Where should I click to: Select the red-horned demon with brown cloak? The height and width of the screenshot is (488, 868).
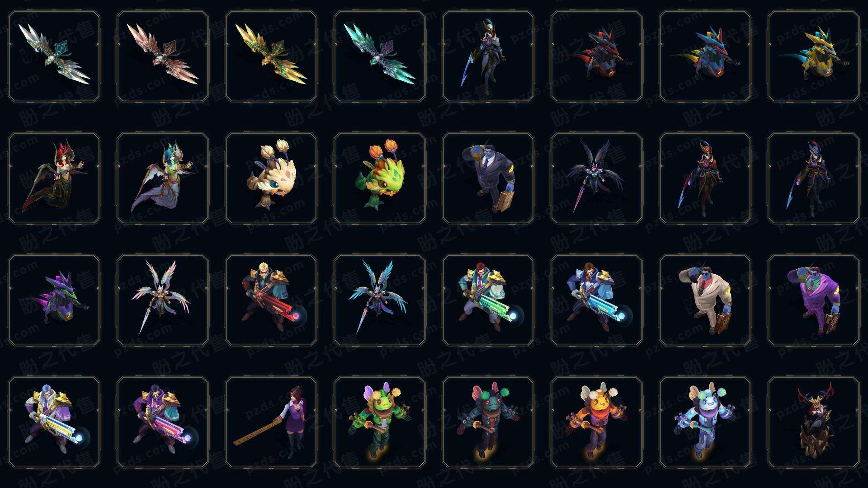click(814, 422)
